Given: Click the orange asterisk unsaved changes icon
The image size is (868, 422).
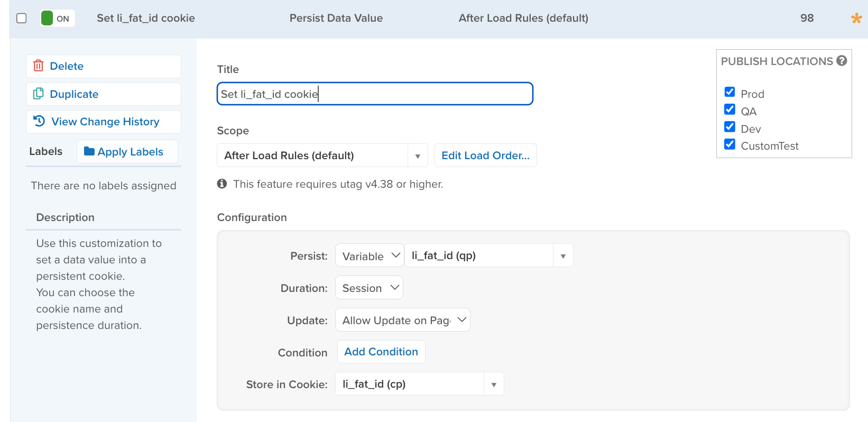Looking at the screenshot, I should [856, 19].
